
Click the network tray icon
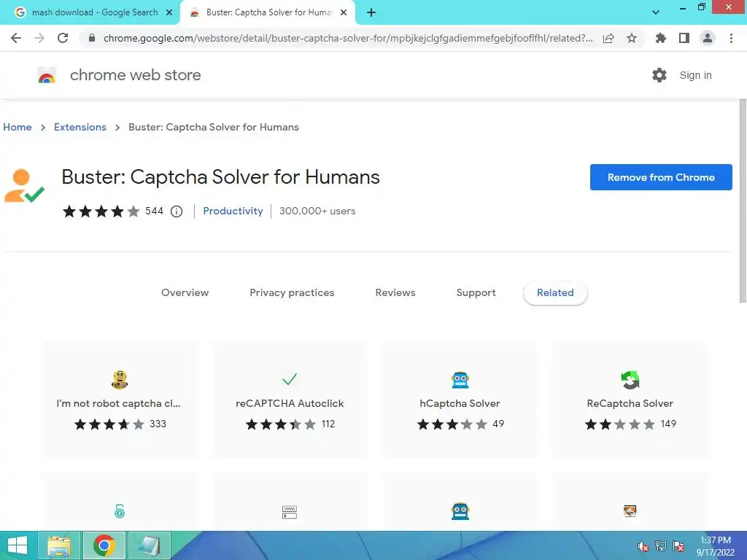point(661,546)
